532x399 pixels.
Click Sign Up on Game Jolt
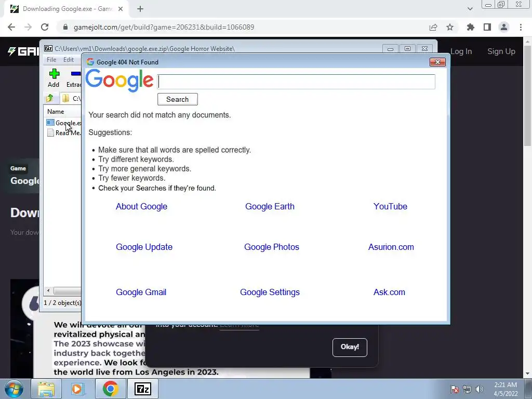pyautogui.click(x=501, y=51)
